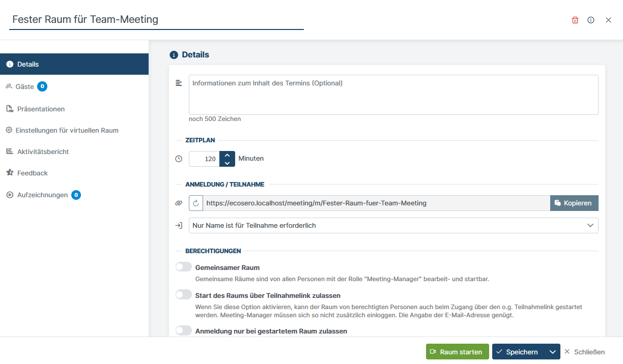
Task: Enable Start des Raums über Teilnahmelink zulassen
Action: click(x=183, y=294)
